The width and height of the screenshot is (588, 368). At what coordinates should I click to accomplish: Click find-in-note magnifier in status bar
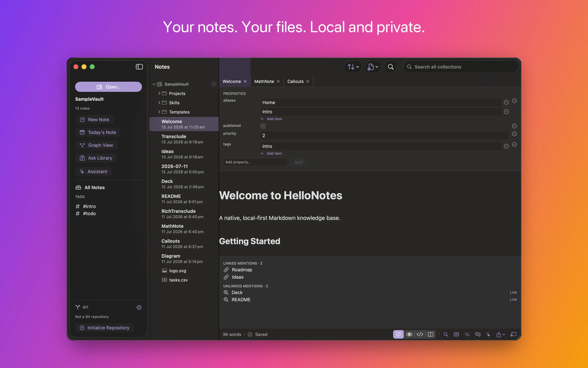(x=446, y=334)
